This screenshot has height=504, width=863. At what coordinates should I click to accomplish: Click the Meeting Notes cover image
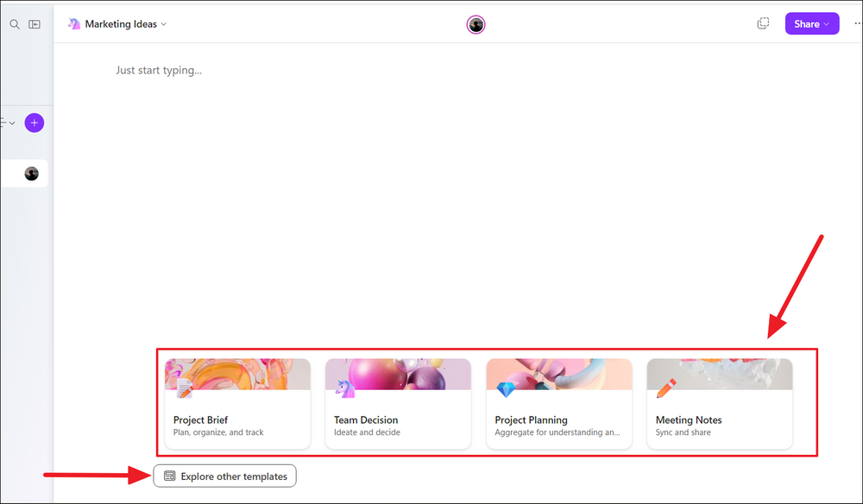(719, 375)
